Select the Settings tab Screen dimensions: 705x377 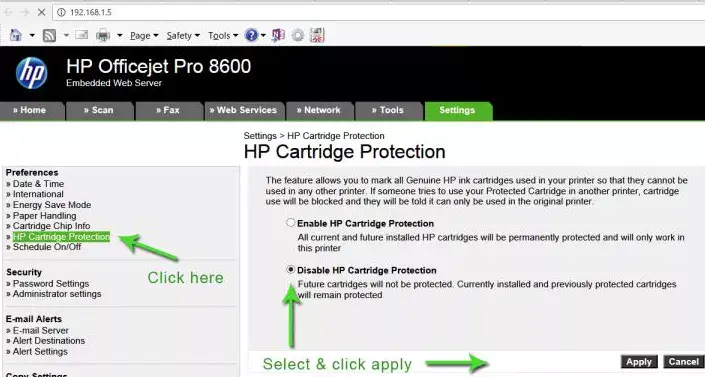pos(458,111)
